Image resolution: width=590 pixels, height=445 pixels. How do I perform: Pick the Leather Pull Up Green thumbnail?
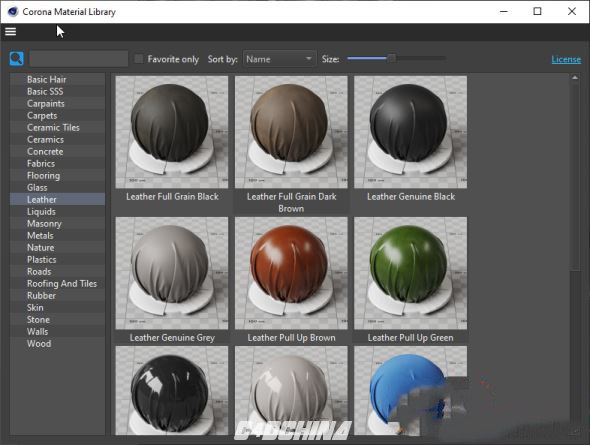tap(411, 273)
